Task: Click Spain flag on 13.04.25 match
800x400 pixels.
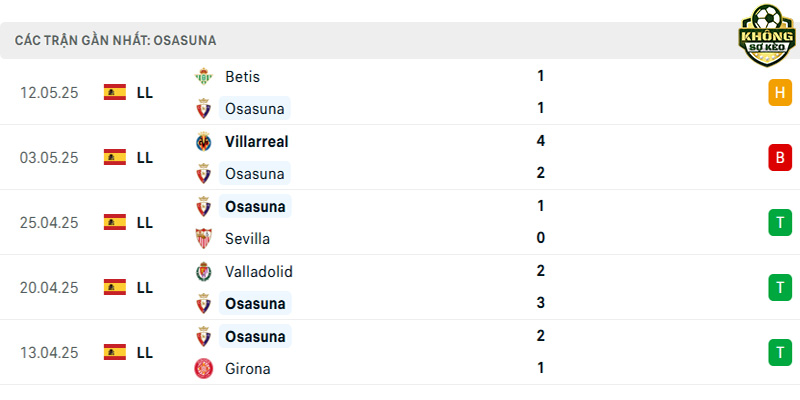Action: [x=115, y=352]
